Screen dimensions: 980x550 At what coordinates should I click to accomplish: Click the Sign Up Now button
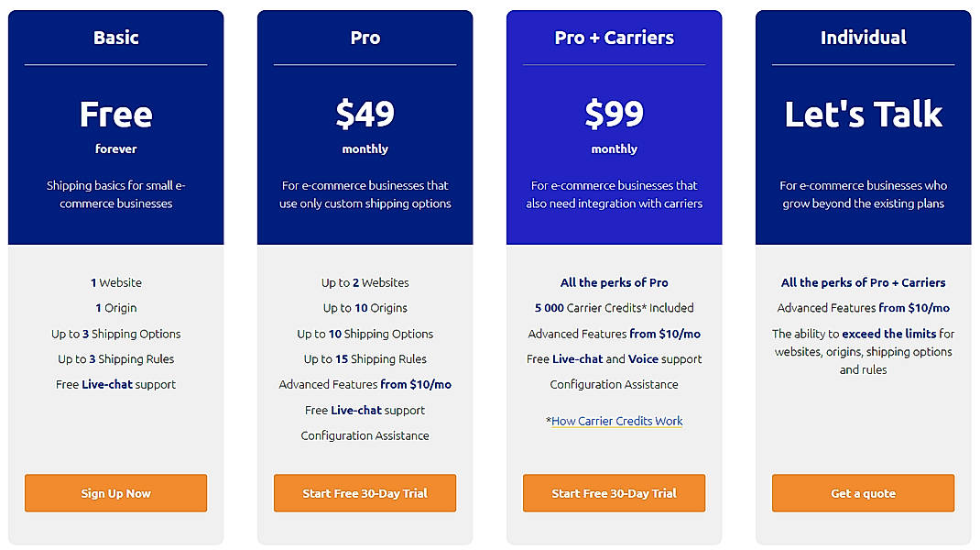click(115, 492)
